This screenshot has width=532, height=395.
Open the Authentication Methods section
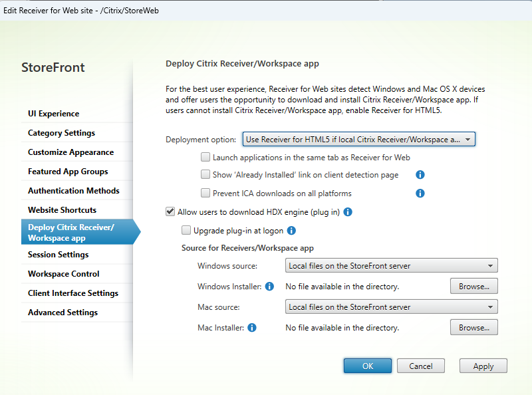tap(73, 191)
